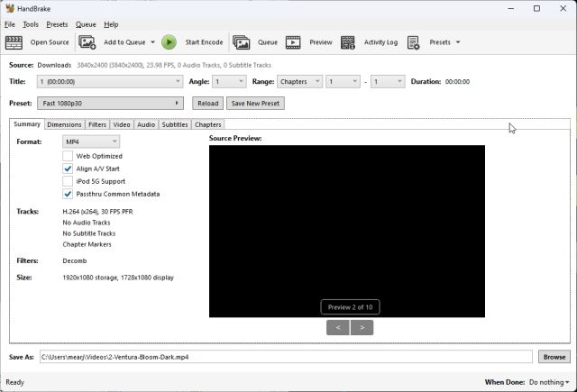Image resolution: width=577 pixels, height=392 pixels.
Task: Uncheck Passthru Common Metadata
Action: pyautogui.click(x=68, y=194)
